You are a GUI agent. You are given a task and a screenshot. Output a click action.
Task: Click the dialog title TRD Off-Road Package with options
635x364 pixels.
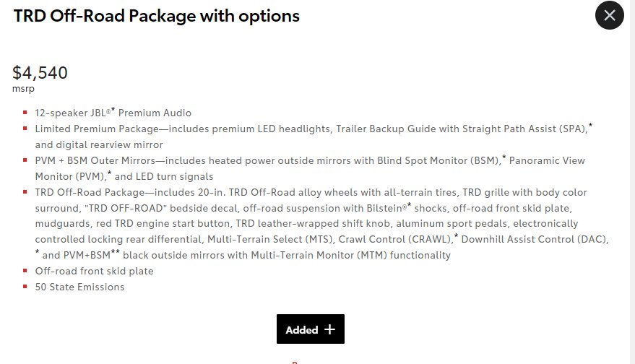click(x=157, y=16)
